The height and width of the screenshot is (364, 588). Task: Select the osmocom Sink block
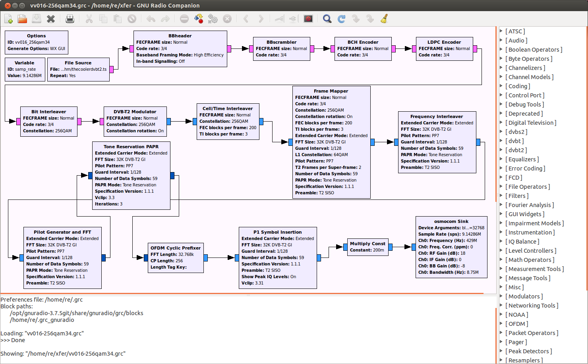pyautogui.click(x=451, y=247)
